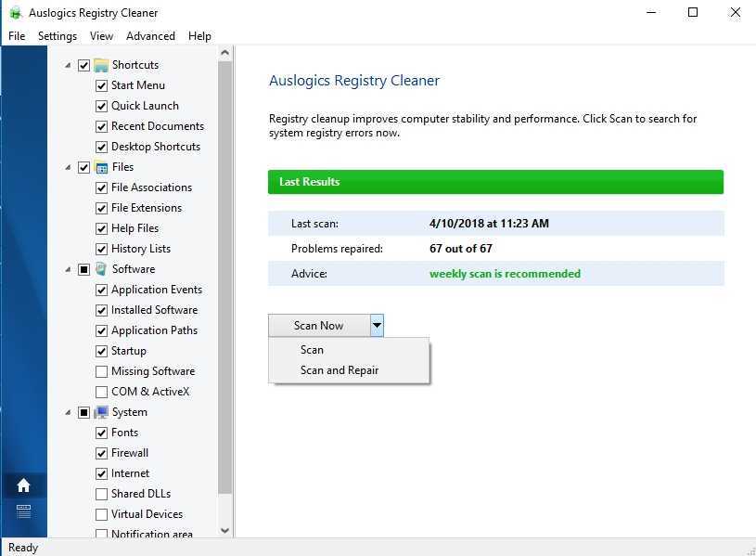This screenshot has width=756, height=556.
Task: Click scroll down arrow of category list
Action: coord(224,531)
